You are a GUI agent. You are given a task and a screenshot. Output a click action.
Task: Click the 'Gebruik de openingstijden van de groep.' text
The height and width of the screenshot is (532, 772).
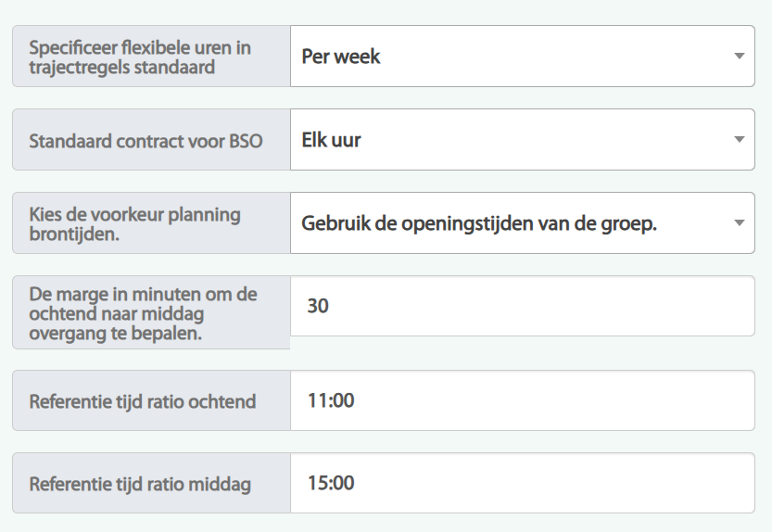(x=479, y=223)
